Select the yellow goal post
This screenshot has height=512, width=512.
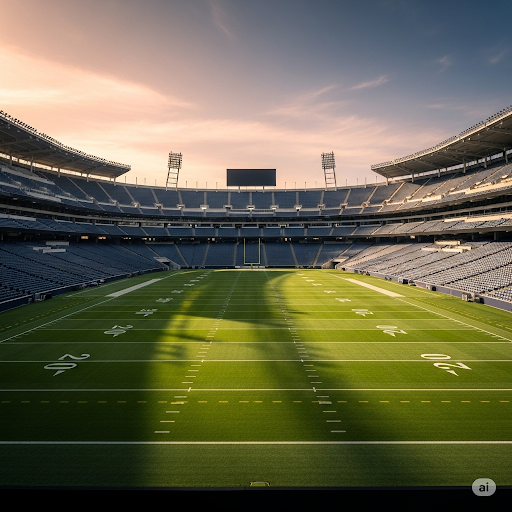[x=252, y=251]
